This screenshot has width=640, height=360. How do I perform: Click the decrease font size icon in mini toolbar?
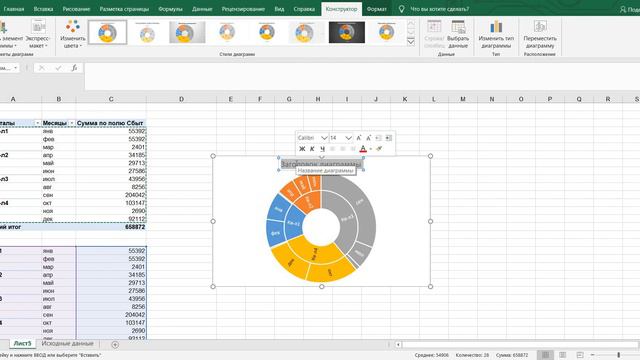[369, 138]
